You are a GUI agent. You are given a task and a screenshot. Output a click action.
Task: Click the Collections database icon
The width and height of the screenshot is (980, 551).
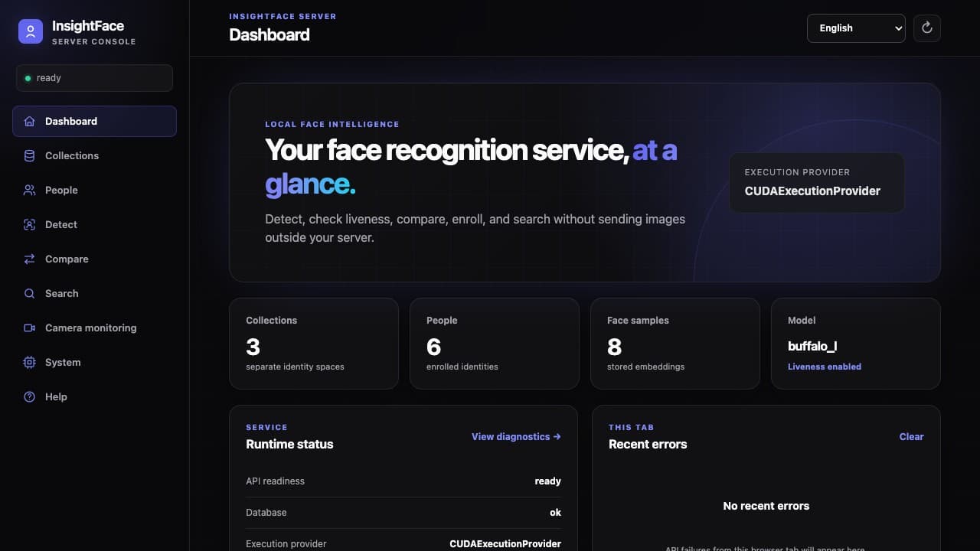click(30, 155)
